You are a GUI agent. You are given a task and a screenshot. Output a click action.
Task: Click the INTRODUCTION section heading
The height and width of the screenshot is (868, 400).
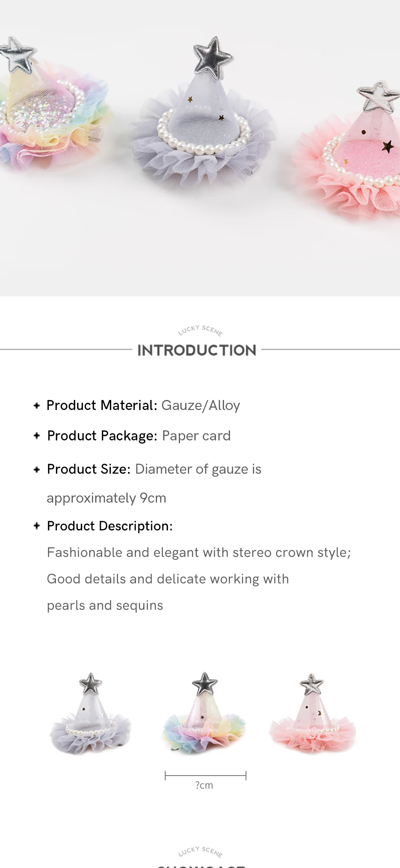point(197,350)
